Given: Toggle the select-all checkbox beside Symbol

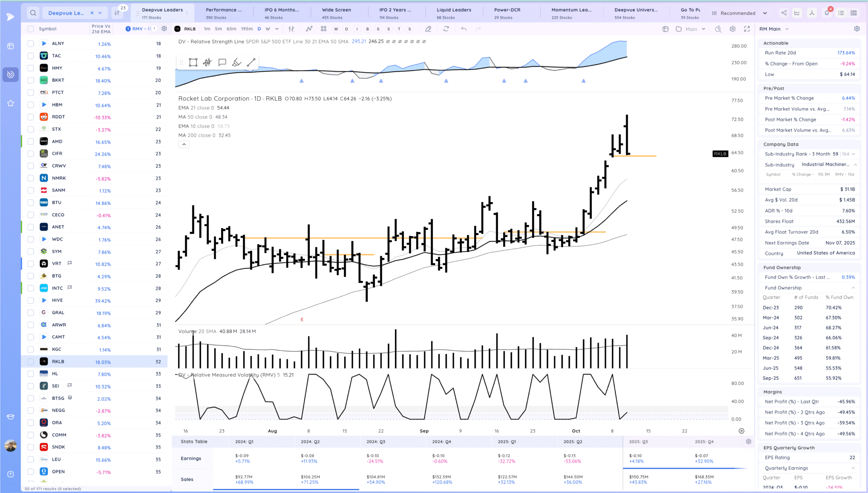Looking at the screenshot, I should pyautogui.click(x=31, y=29).
